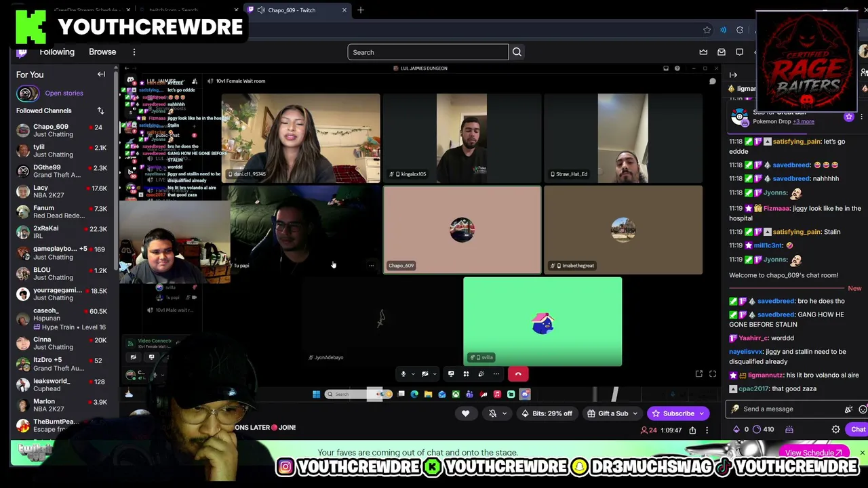868x488 pixels.
Task: Toggle the follow heart button
Action: coord(465,413)
